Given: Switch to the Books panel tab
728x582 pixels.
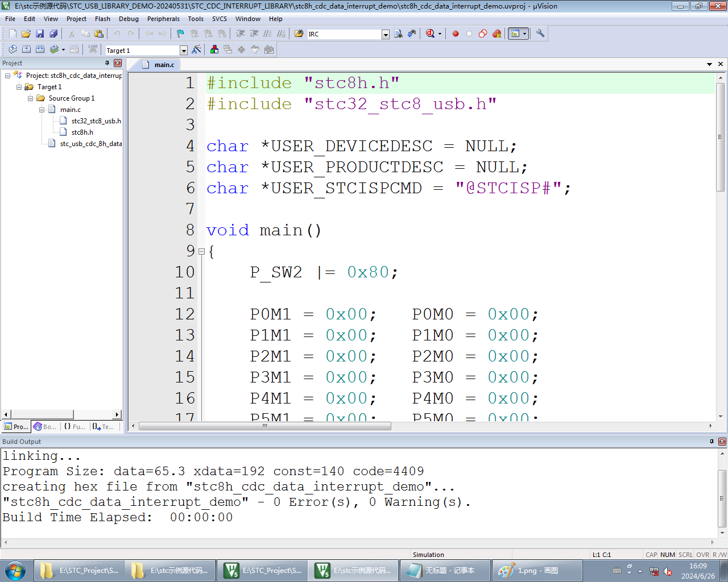Looking at the screenshot, I should click(x=45, y=426).
